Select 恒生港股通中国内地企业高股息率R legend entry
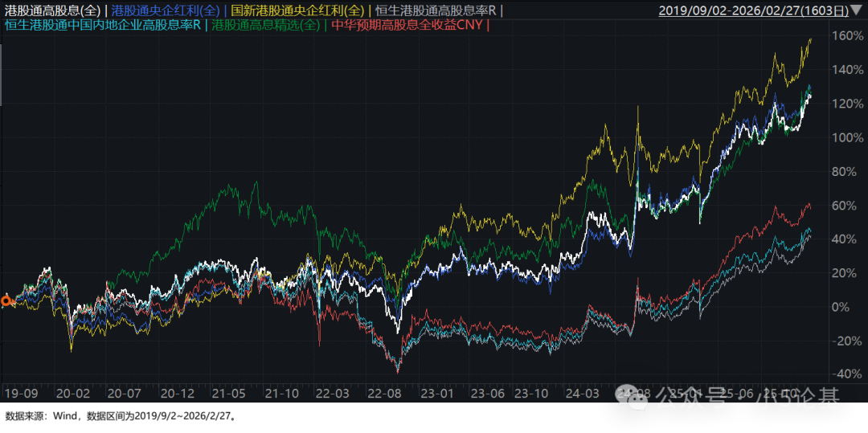The width and height of the screenshot is (868, 433). point(102,25)
